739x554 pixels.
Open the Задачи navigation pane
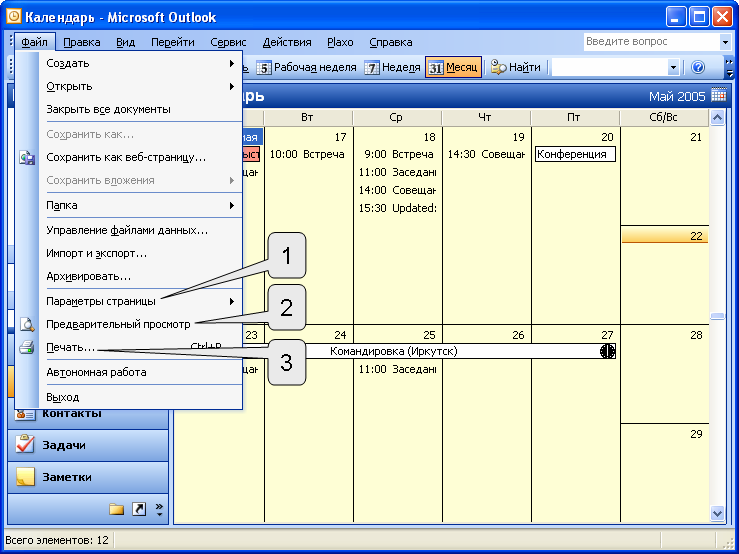88,445
